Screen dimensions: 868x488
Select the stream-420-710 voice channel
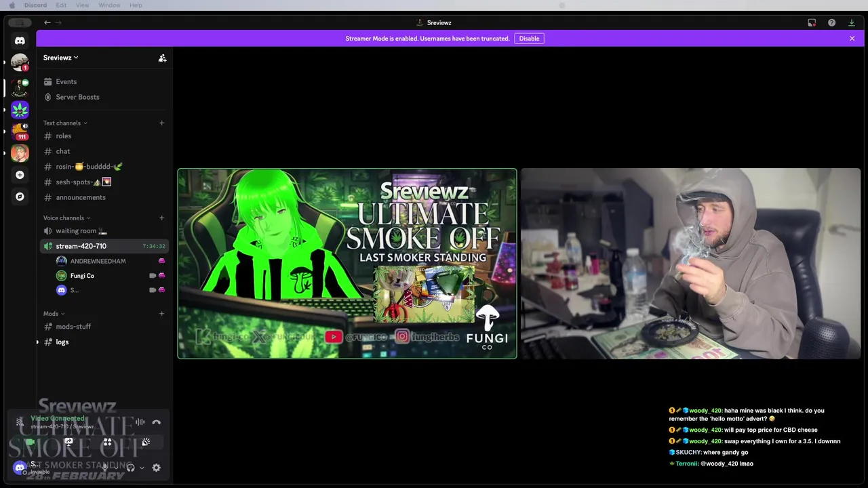(104, 246)
